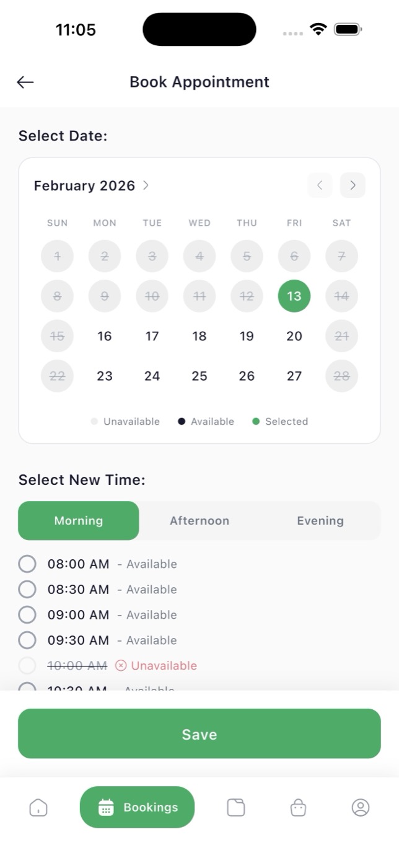Open the documents section in bottom navigation
The height and width of the screenshot is (868, 399).
tap(236, 807)
